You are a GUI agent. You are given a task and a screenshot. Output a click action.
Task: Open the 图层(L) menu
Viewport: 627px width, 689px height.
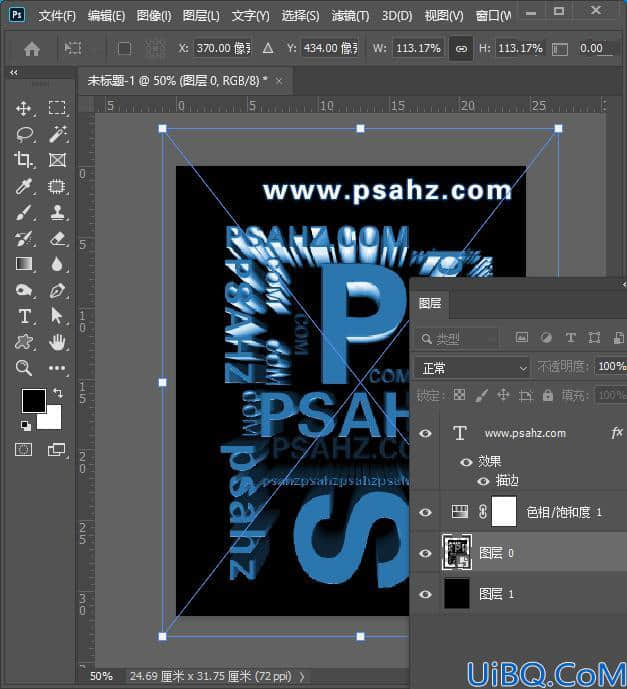point(201,16)
